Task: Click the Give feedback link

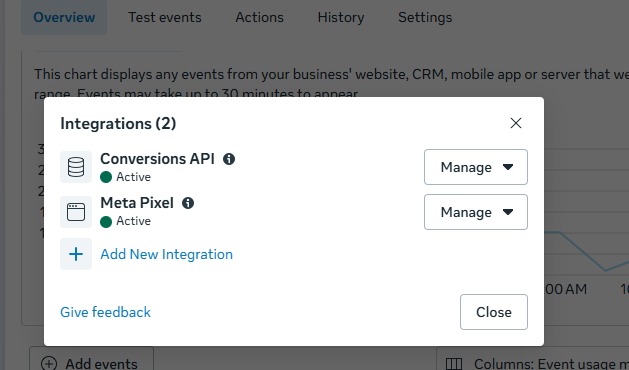Action: [106, 312]
